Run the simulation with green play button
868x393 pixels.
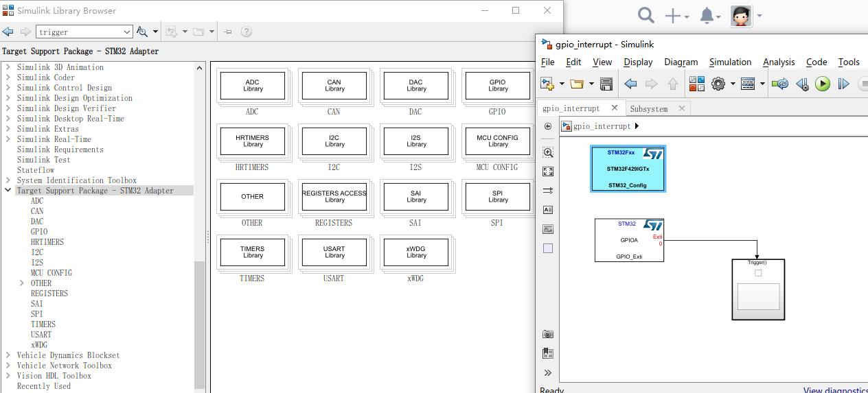823,84
